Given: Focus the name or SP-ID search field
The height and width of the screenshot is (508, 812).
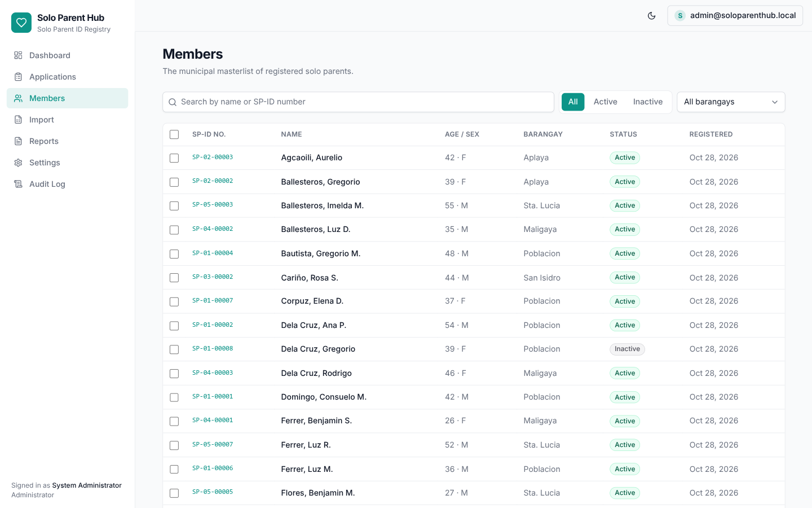Looking at the screenshot, I should click(358, 102).
